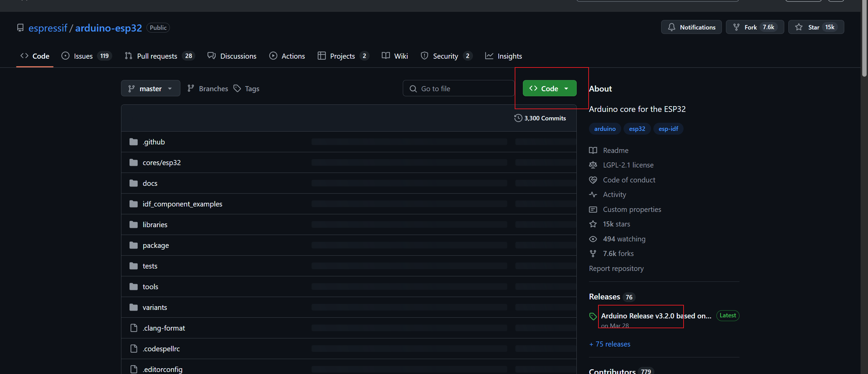Screen dimensions: 868x374
Task: Open the variants folder name
Action: pos(155,307)
